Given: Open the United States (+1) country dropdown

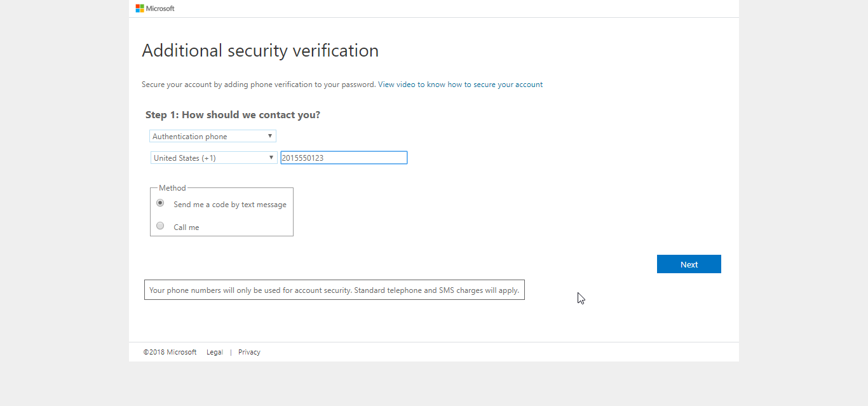Looking at the screenshot, I should click(x=214, y=158).
